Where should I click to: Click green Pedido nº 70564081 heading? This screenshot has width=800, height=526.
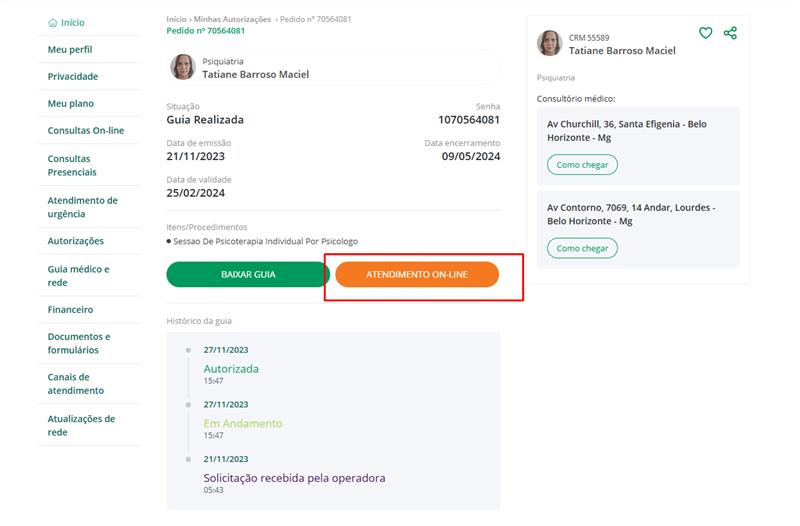click(x=206, y=31)
